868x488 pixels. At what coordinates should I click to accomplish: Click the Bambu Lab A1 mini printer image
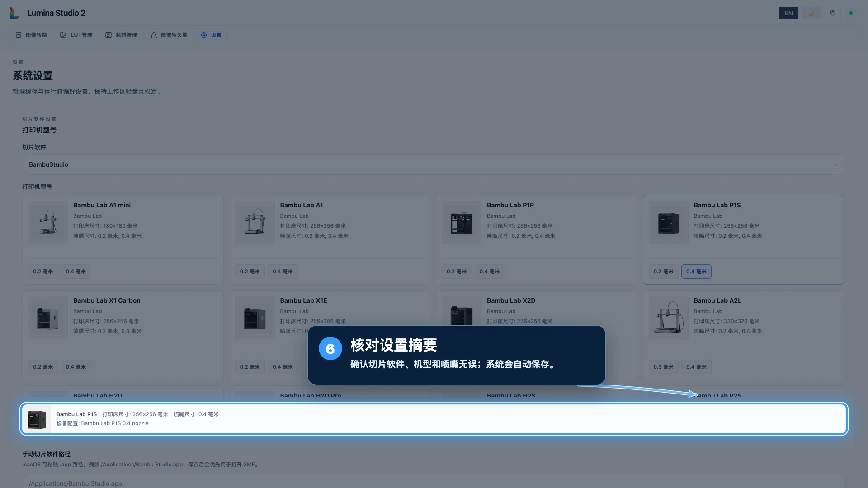[x=48, y=222]
